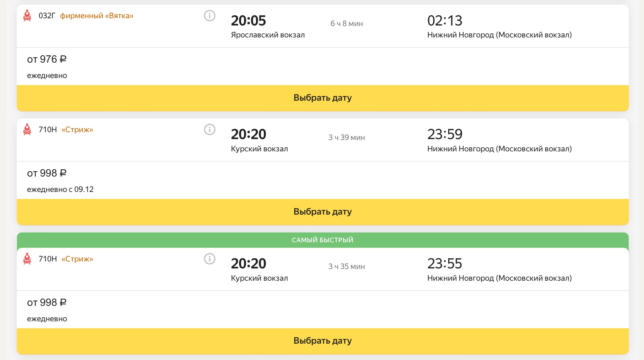Screen dimensions: 644x360
Task: Click the САМЫЙ БЫСТРЫЙ green banner
Action: [x=323, y=240]
